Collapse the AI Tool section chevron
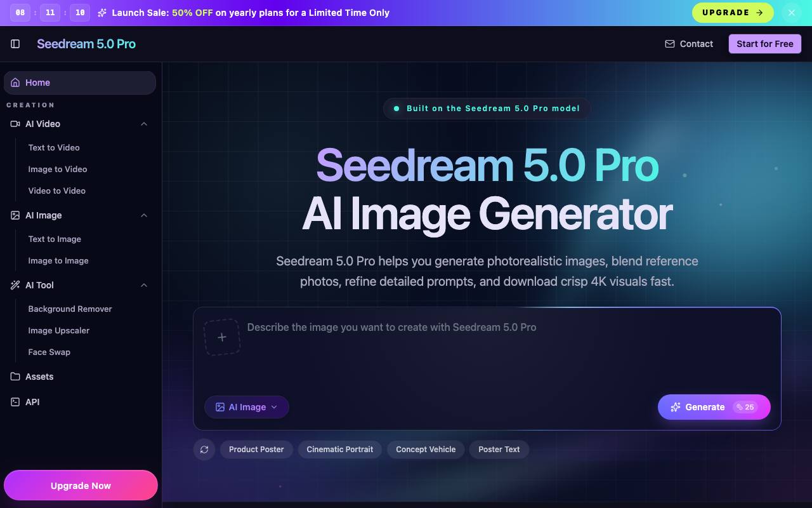Screen dimensions: 812x508 tap(144, 285)
